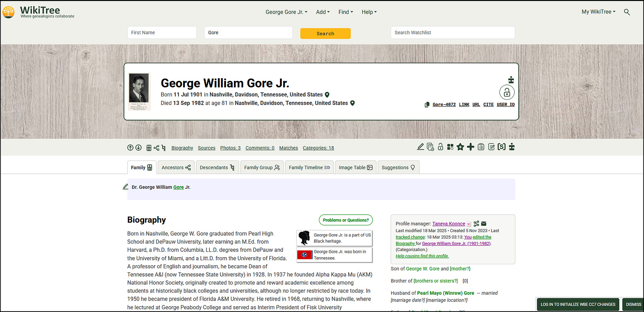Screen dimensions: 644x312
Task: Open the descendants list icon in the profile toolbar
Action: tap(164, 148)
